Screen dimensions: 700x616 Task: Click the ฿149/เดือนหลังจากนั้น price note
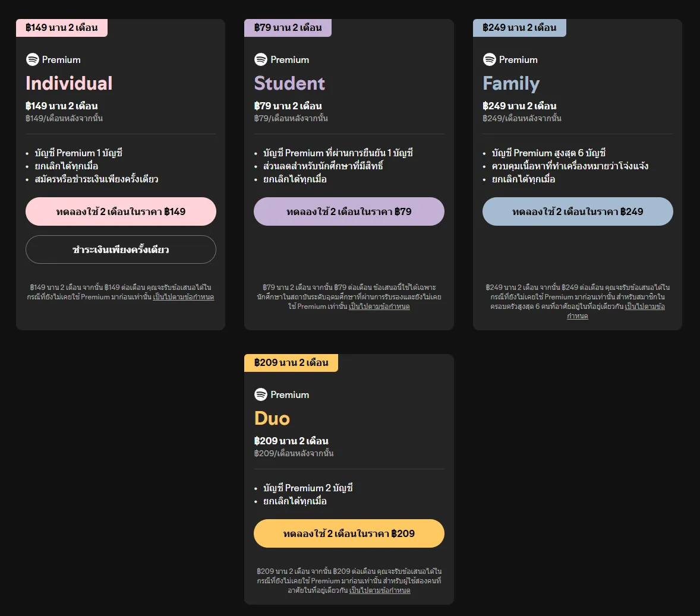64,118
